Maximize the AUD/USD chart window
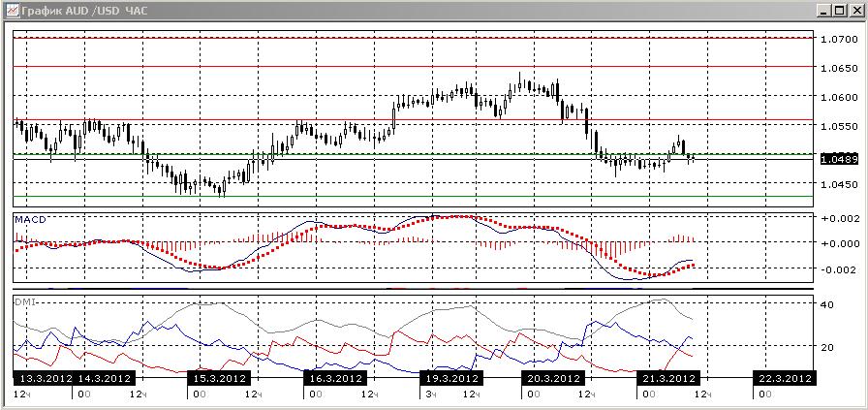This screenshot has height=410, width=868. point(839,11)
